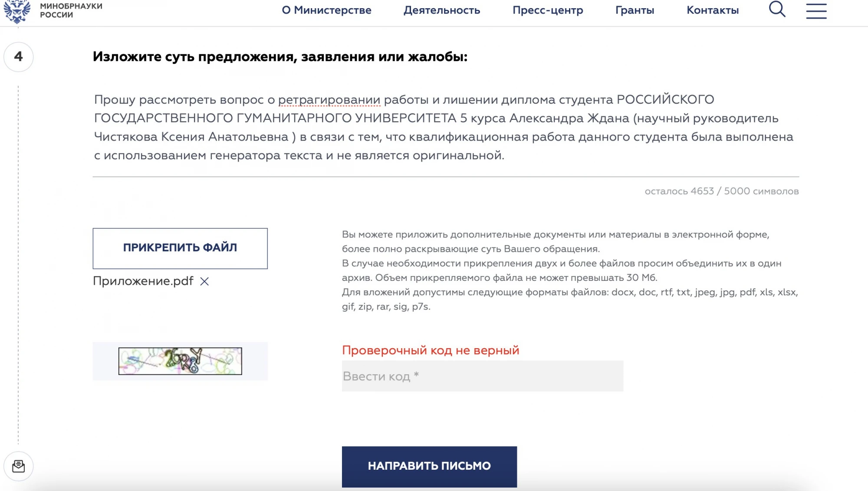Click the remaining characters counter text
Image resolution: width=868 pixels, height=491 pixels.
721,191
